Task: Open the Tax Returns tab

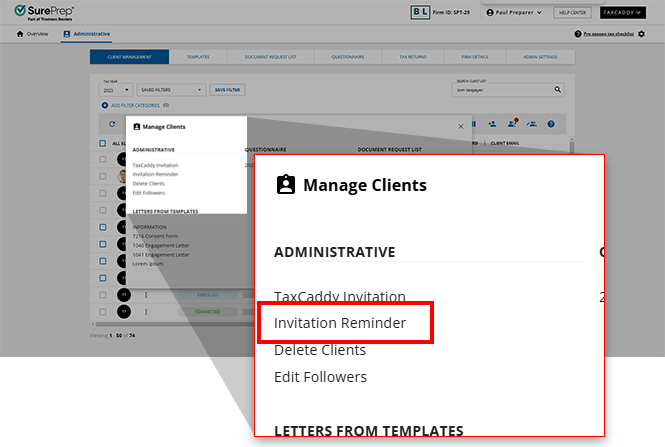Action: pyautogui.click(x=413, y=57)
